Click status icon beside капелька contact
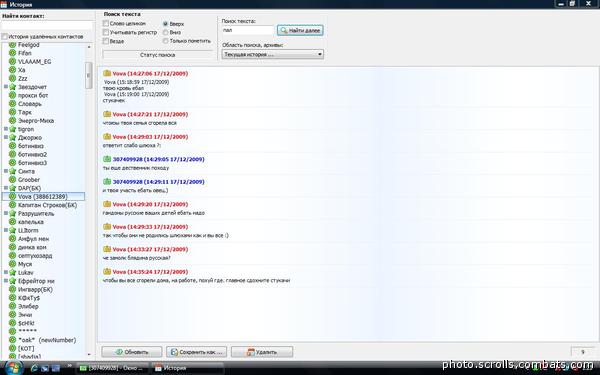This screenshot has height=375, width=600. pyautogui.click(x=12, y=222)
